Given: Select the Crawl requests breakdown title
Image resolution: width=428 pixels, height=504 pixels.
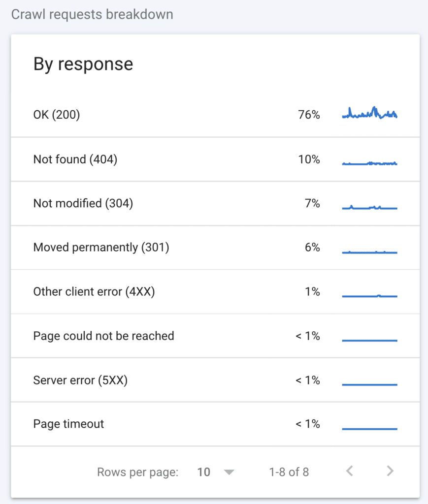Looking at the screenshot, I should 92,15.
